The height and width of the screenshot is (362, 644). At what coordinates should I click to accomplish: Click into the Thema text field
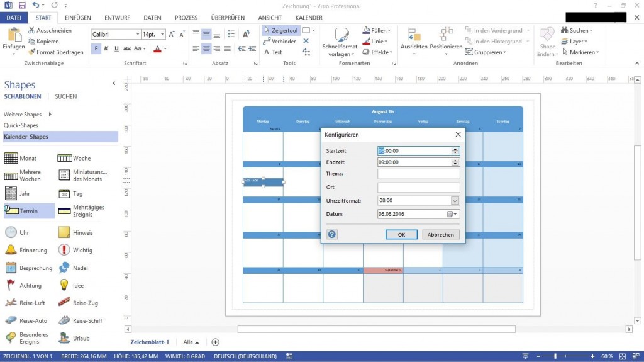pos(418,174)
